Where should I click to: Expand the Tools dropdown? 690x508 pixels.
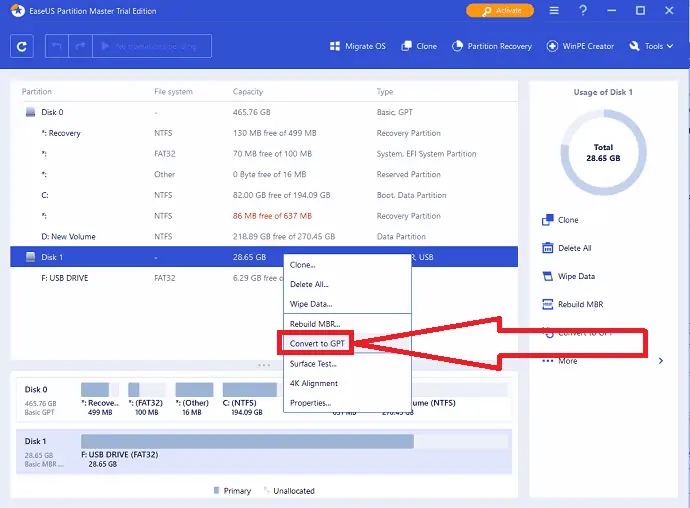[x=651, y=46]
